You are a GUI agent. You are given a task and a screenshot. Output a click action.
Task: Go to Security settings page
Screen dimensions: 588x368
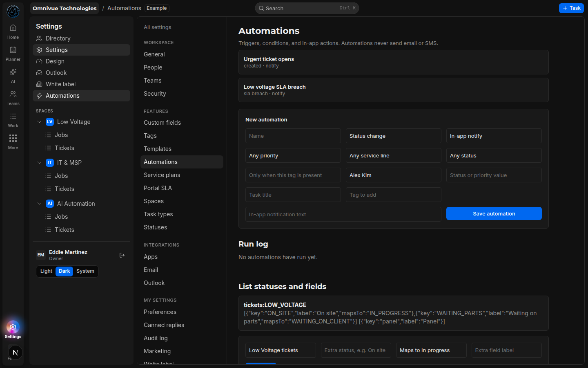(182, 94)
